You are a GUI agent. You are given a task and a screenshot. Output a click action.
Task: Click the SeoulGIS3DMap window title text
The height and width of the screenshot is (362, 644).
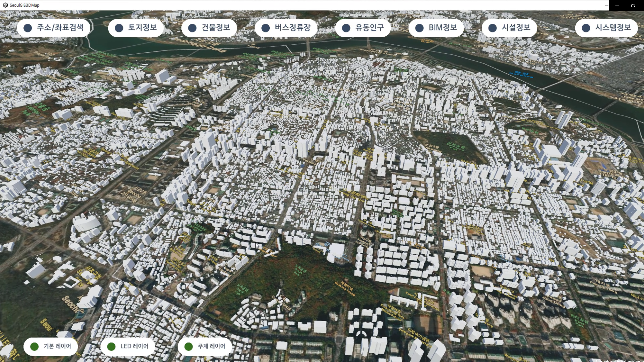click(24, 5)
